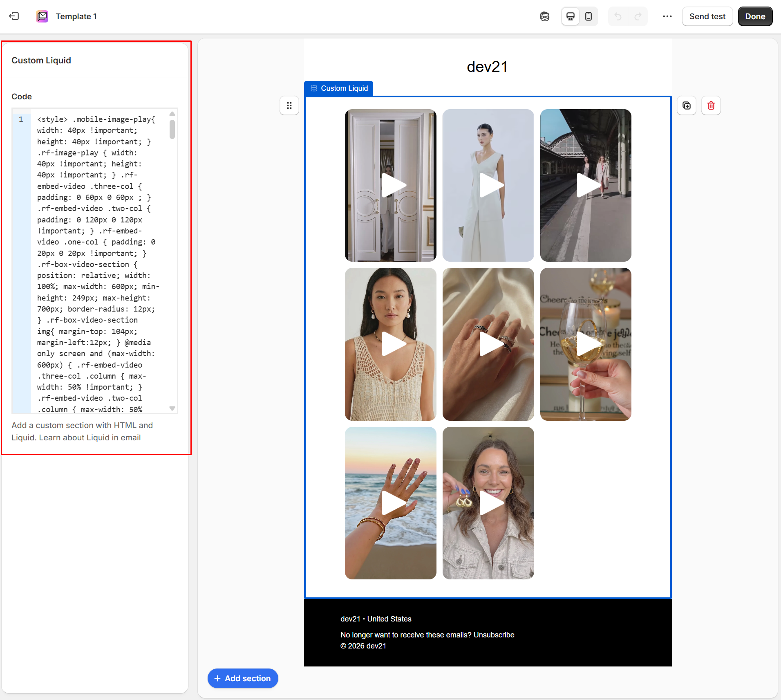
Task: Click the undo arrow
Action: pos(618,16)
